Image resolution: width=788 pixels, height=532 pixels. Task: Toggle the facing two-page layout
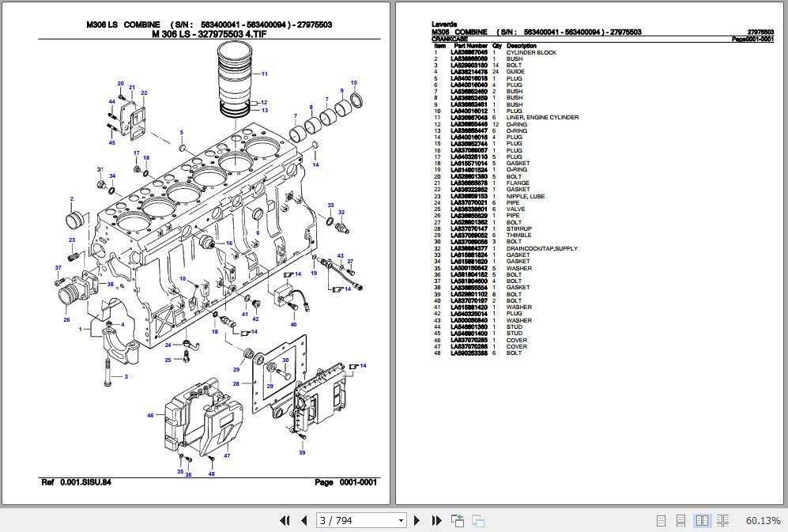click(702, 521)
